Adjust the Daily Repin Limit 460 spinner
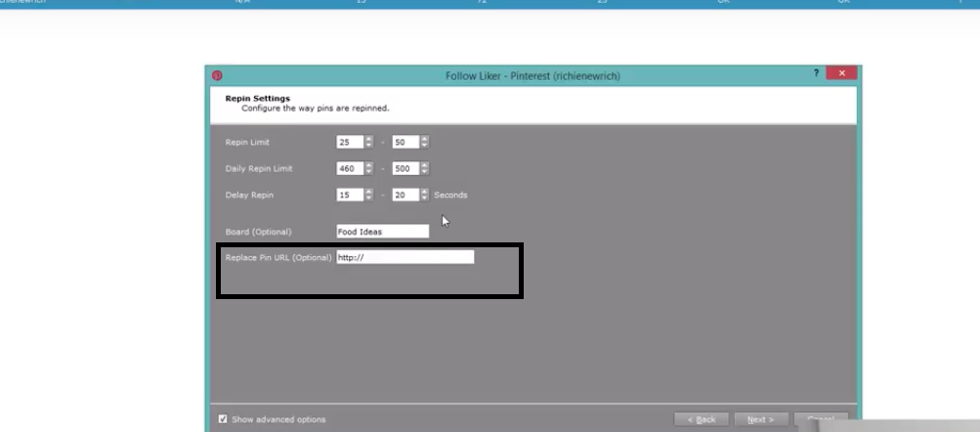This screenshot has width=980, height=432. 368,169
